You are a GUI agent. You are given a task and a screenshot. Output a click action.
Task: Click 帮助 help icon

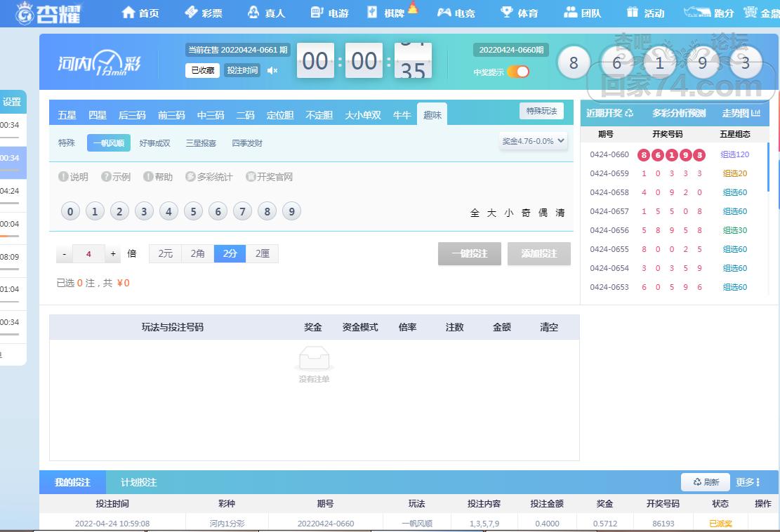[148, 176]
